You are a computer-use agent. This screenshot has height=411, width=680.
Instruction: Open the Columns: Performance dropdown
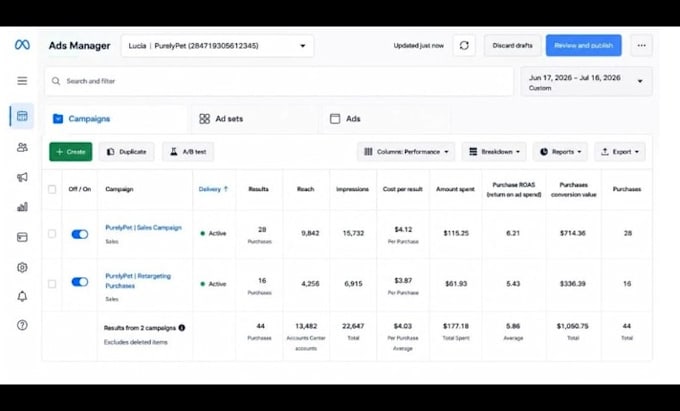coord(406,152)
